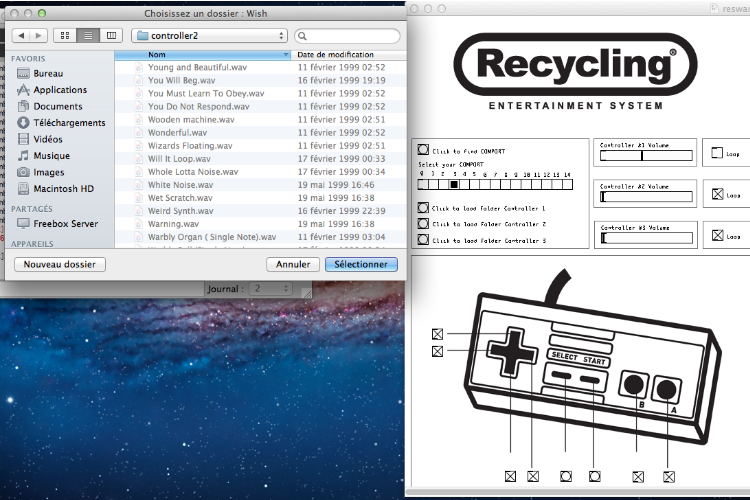
Task: Click the file icon of White Noise.wav
Action: point(139,185)
